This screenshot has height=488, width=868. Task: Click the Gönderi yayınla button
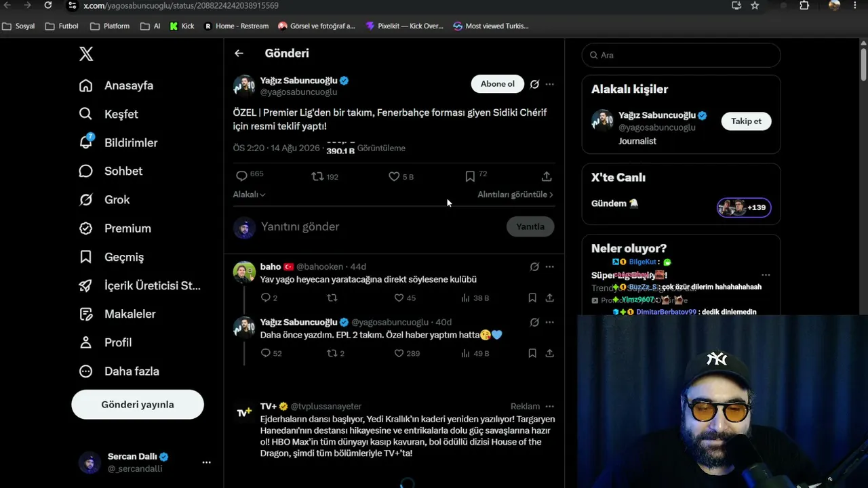(138, 405)
